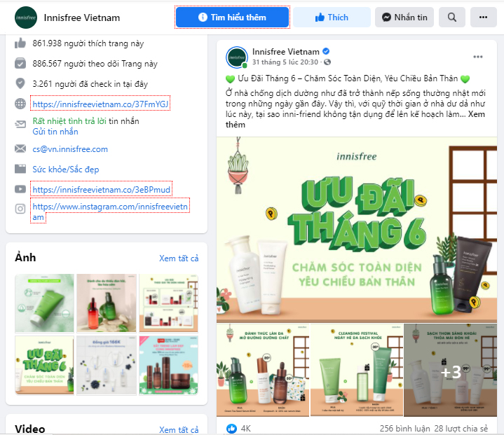Click post timestamp 31 tháng 5 lúc 20:30
Viewport: 504px width, 435px height.
tap(285, 62)
